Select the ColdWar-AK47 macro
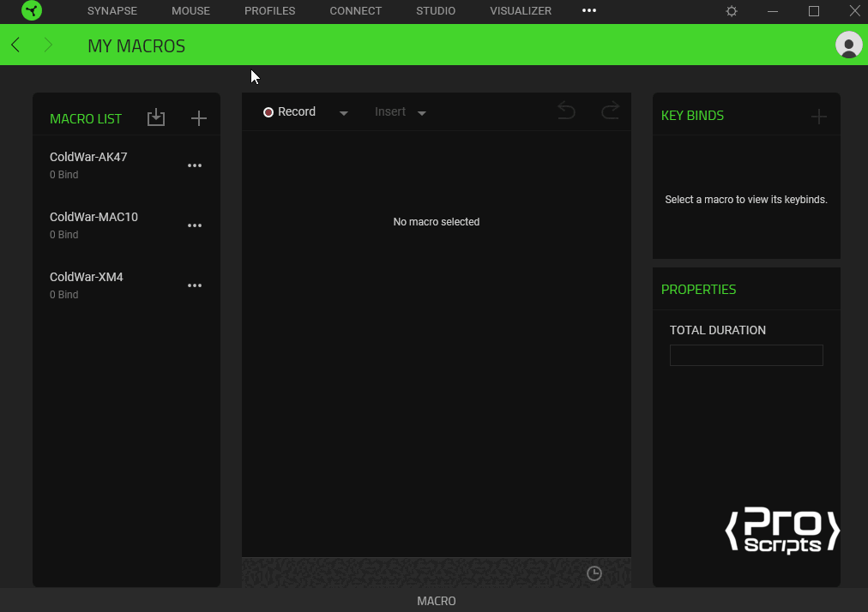868x612 pixels. (x=88, y=158)
